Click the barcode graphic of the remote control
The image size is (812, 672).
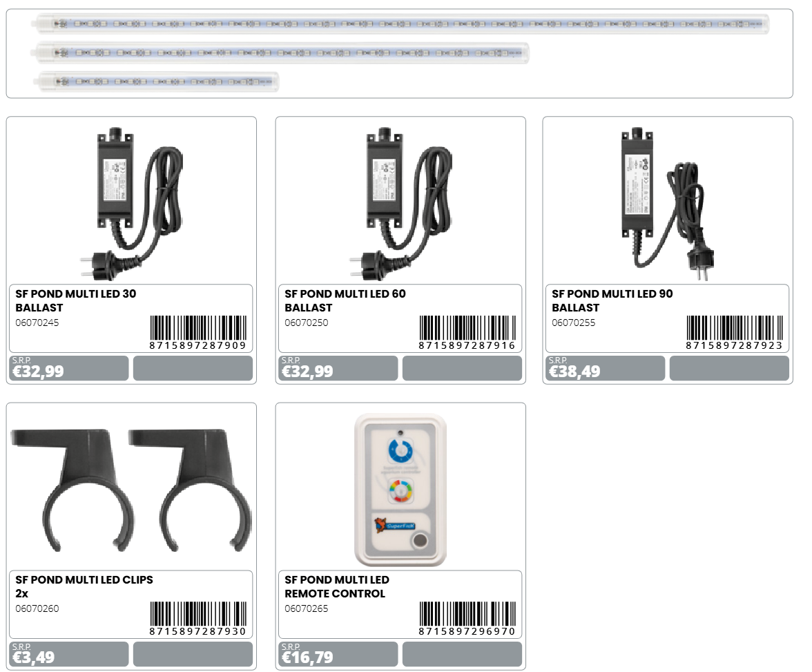click(x=467, y=614)
